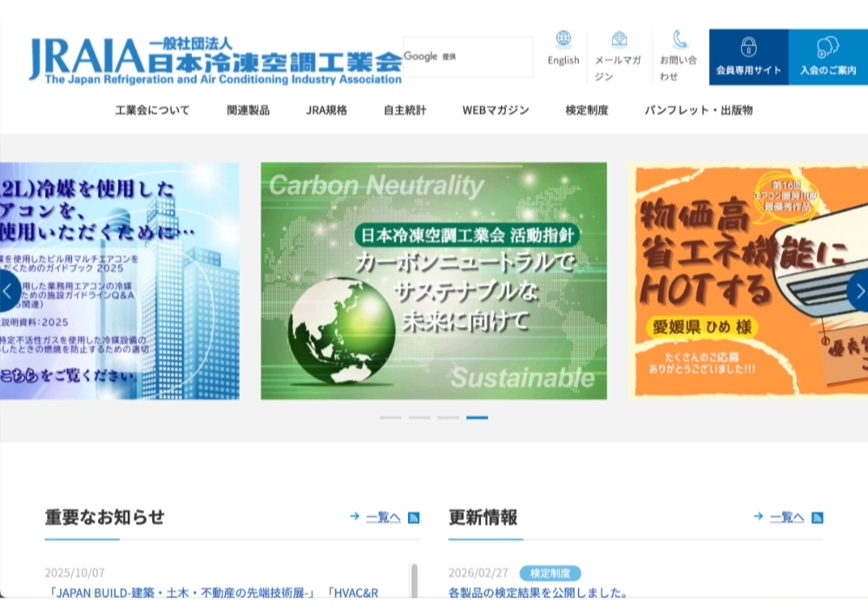
Task: Open RSS feed for 重要なお知らせ
Action: click(x=414, y=518)
